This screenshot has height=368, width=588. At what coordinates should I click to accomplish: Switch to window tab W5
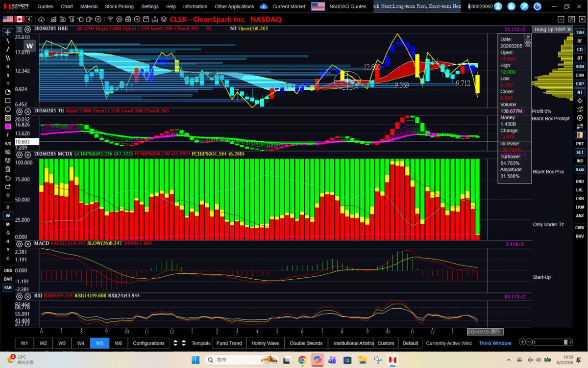coord(99,343)
